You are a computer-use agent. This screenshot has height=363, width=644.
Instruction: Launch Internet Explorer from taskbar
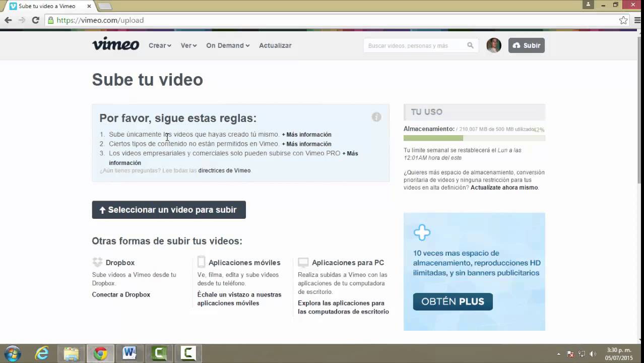point(42,353)
